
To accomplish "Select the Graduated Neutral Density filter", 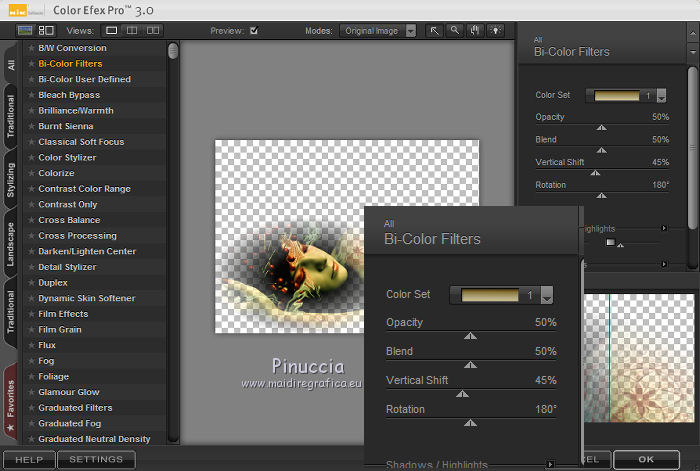I will 94,439.
